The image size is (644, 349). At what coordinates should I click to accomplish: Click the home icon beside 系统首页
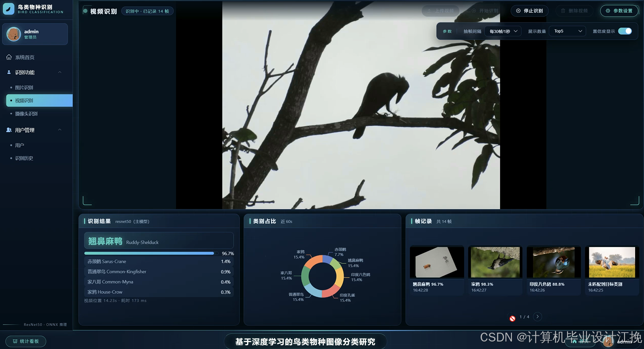(9, 57)
